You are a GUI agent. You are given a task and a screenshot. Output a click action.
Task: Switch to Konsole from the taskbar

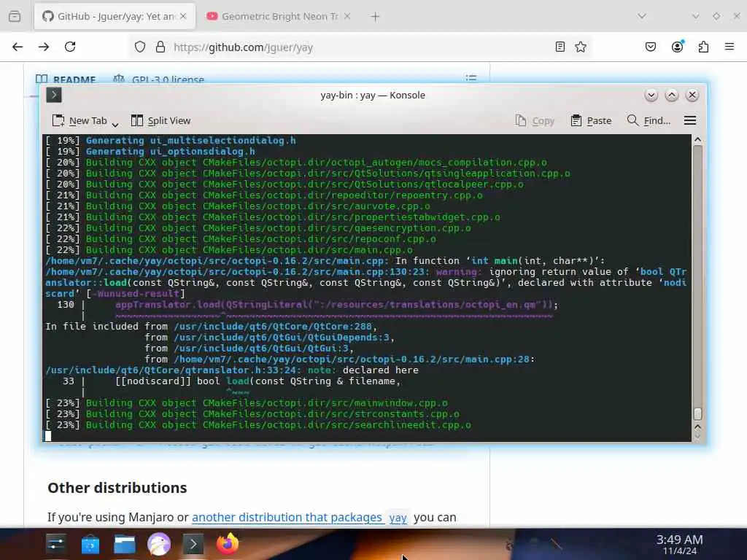pyautogui.click(x=193, y=544)
